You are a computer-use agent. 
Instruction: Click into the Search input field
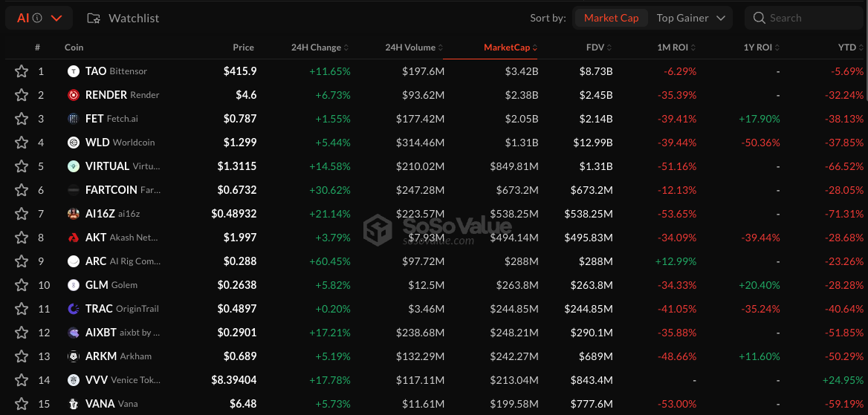pos(810,18)
